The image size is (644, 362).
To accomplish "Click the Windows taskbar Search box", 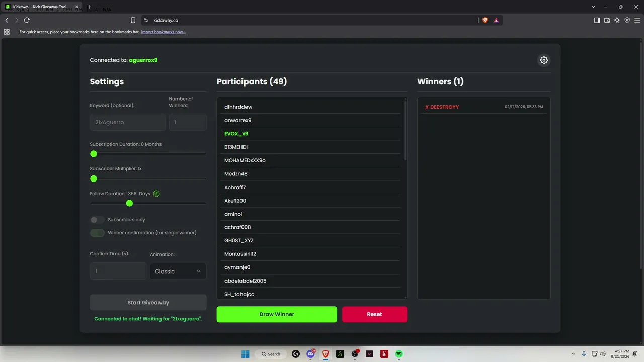I will coord(271,354).
